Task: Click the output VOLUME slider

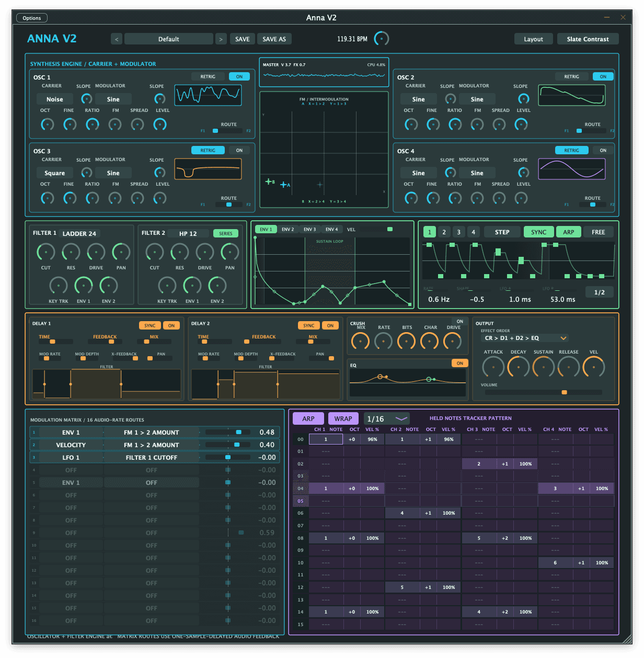Action: [544, 392]
